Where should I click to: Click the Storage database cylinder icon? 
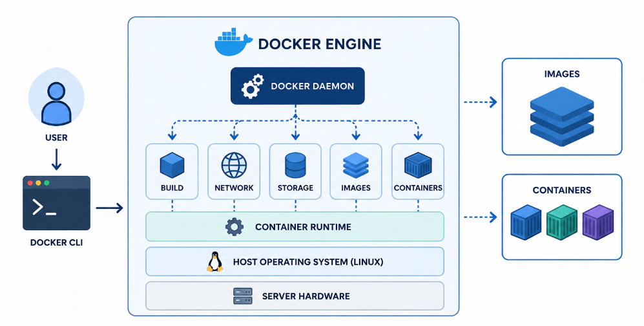(x=295, y=165)
